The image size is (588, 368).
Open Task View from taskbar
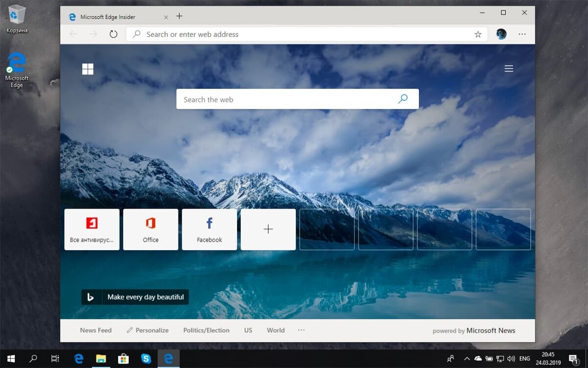tap(55, 359)
